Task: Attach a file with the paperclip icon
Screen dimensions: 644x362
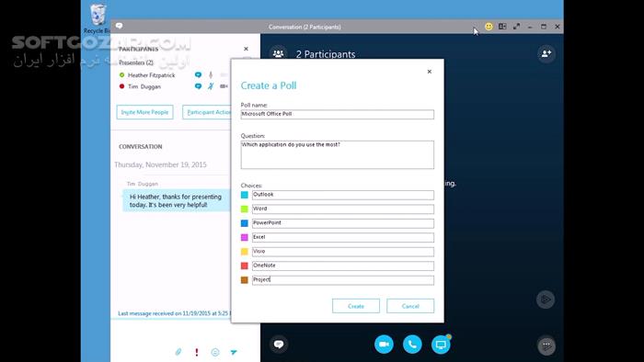Action: (178, 352)
